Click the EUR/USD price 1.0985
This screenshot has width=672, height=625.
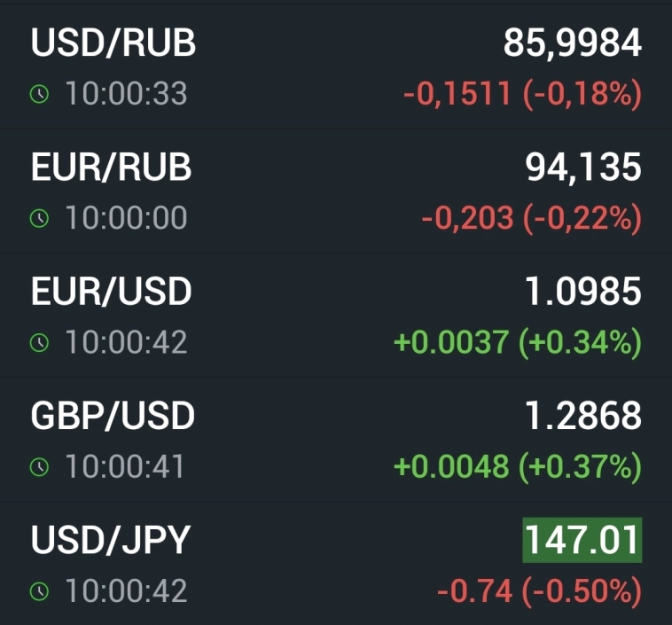pos(583,292)
